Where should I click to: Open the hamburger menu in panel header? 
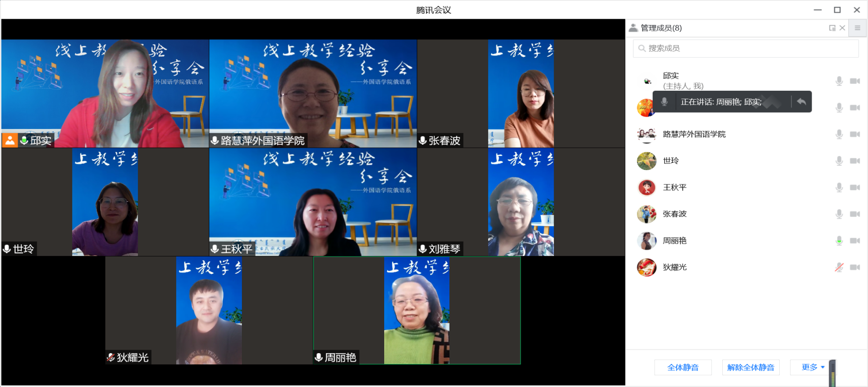tap(857, 28)
